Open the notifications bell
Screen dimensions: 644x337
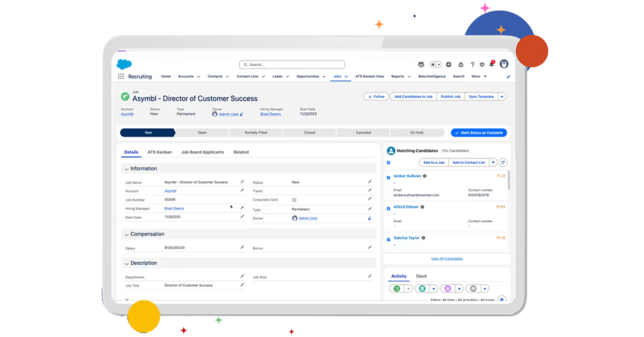coord(492,64)
